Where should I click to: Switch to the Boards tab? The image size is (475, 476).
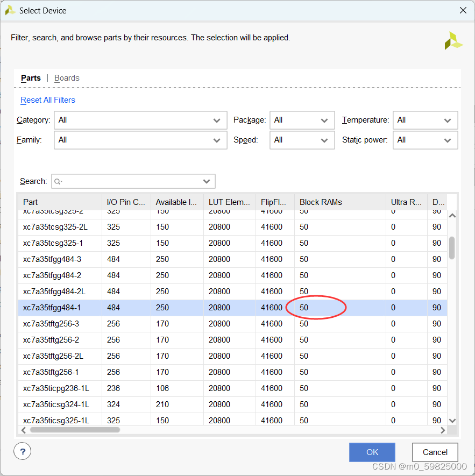tap(67, 78)
